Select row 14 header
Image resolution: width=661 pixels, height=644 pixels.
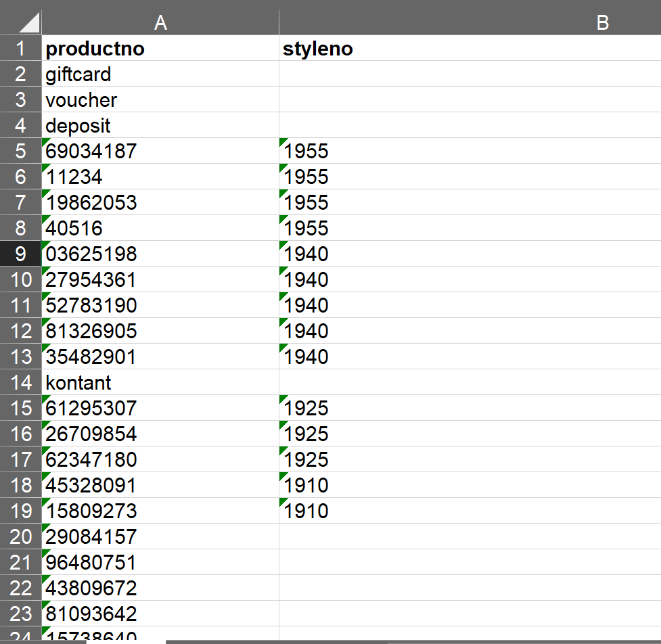(x=21, y=382)
